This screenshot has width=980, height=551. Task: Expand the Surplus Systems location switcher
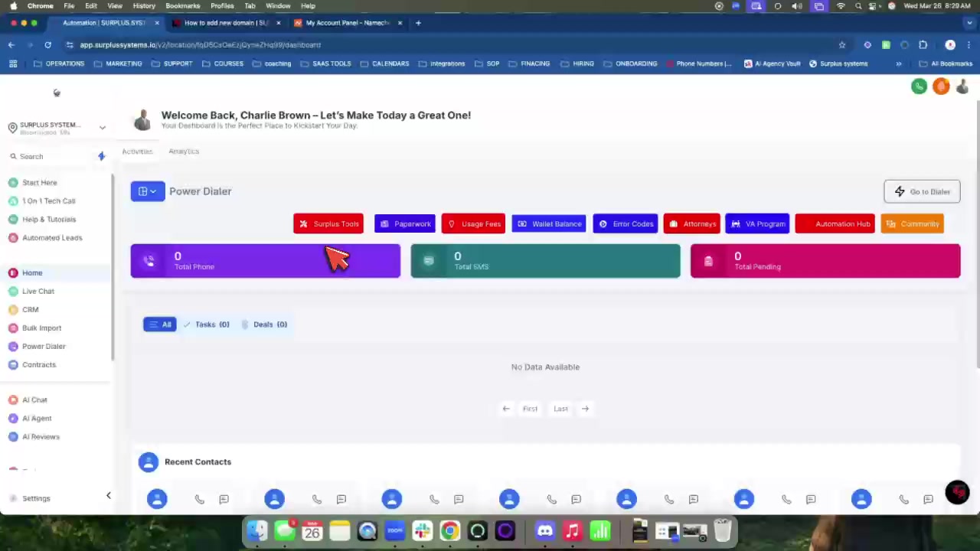pos(102,128)
